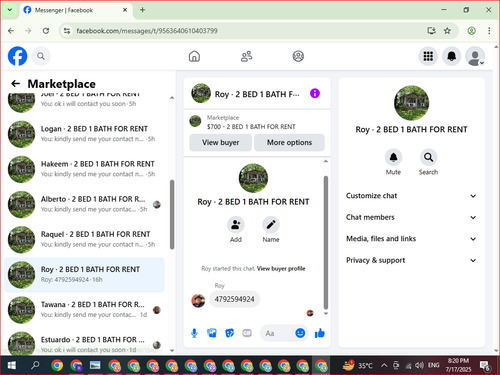The width and height of the screenshot is (500, 375).
Task: Click the Add people icon
Action: point(236,225)
